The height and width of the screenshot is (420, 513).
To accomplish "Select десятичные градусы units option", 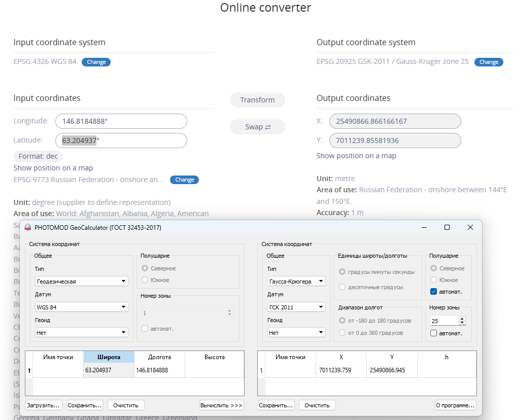I will [x=342, y=287].
